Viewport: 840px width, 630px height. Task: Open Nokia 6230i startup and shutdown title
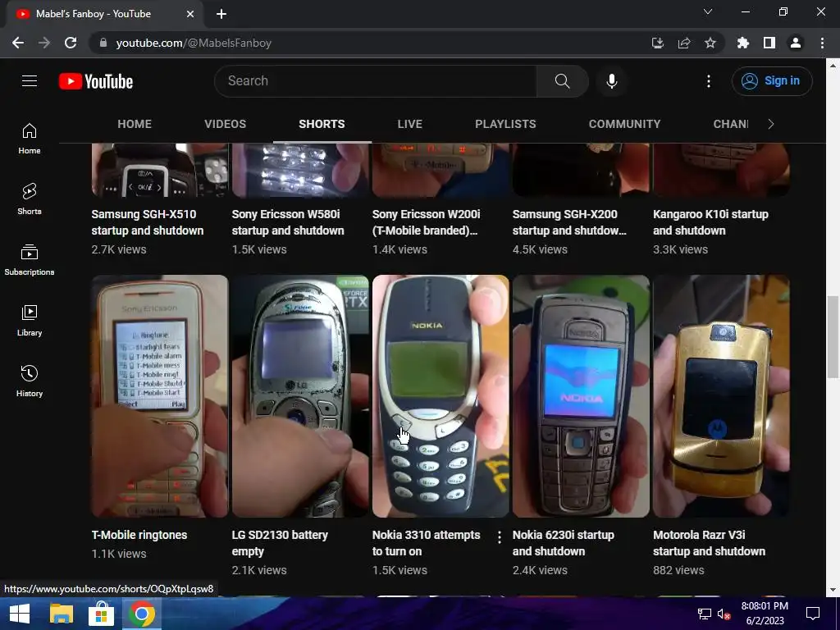point(563,543)
